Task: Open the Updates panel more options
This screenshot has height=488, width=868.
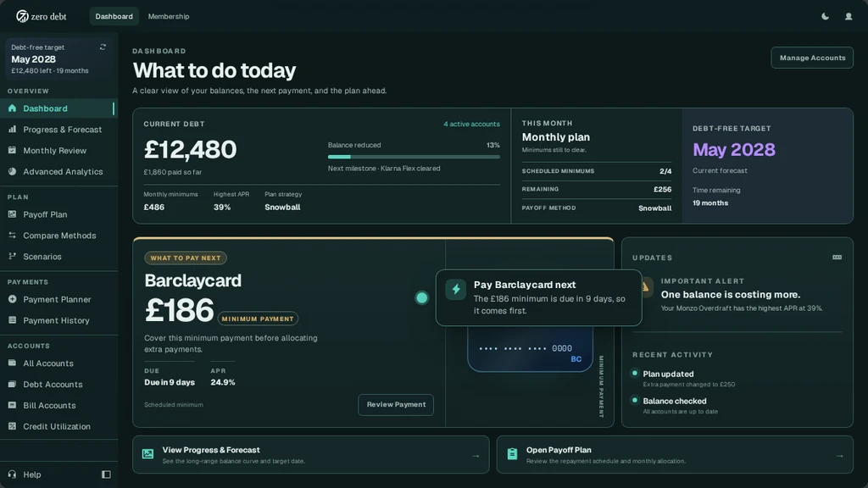Action: (837, 258)
